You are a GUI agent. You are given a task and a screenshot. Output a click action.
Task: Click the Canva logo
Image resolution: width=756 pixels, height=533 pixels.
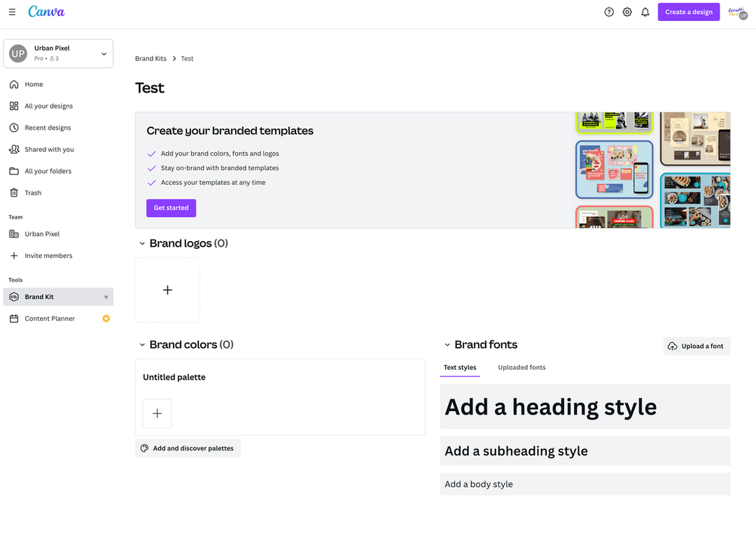tap(46, 12)
